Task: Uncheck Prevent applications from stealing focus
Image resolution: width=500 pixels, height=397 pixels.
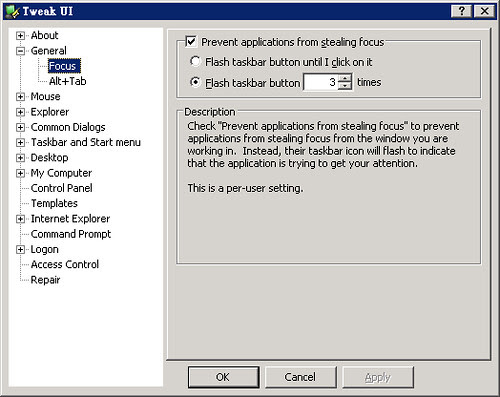Action: coord(191,42)
